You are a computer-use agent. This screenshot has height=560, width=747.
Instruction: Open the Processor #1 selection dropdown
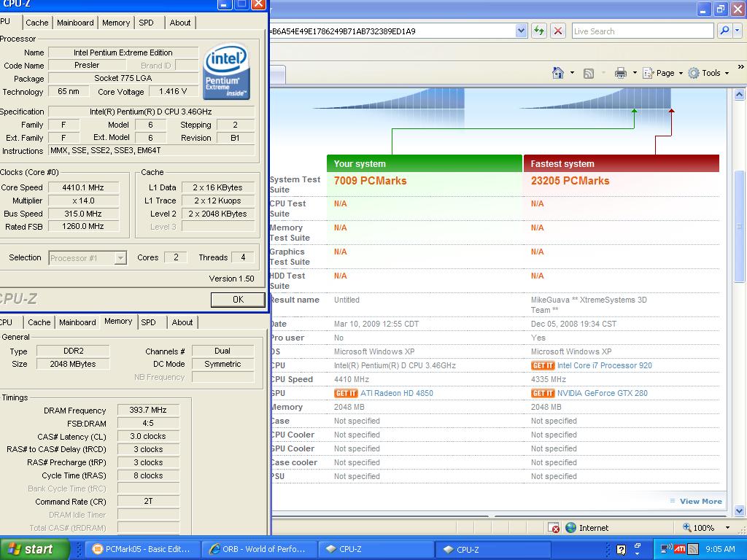click(x=120, y=258)
